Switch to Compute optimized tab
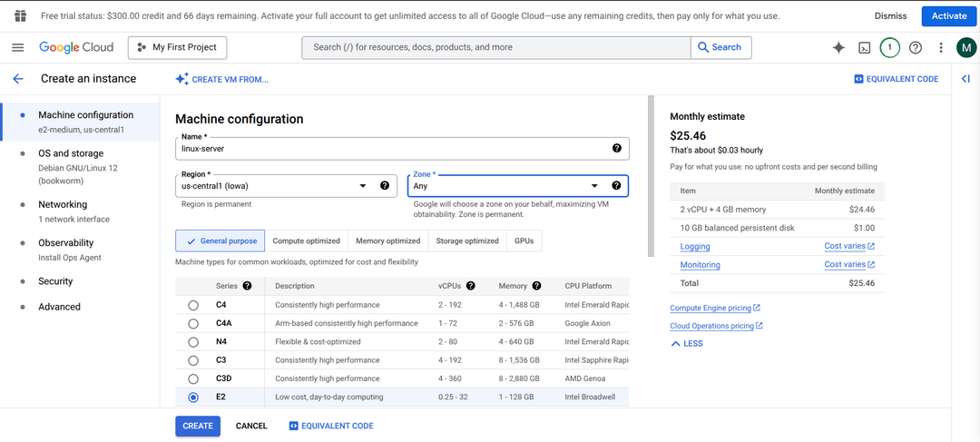Image resolution: width=980 pixels, height=442 pixels. click(x=307, y=241)
